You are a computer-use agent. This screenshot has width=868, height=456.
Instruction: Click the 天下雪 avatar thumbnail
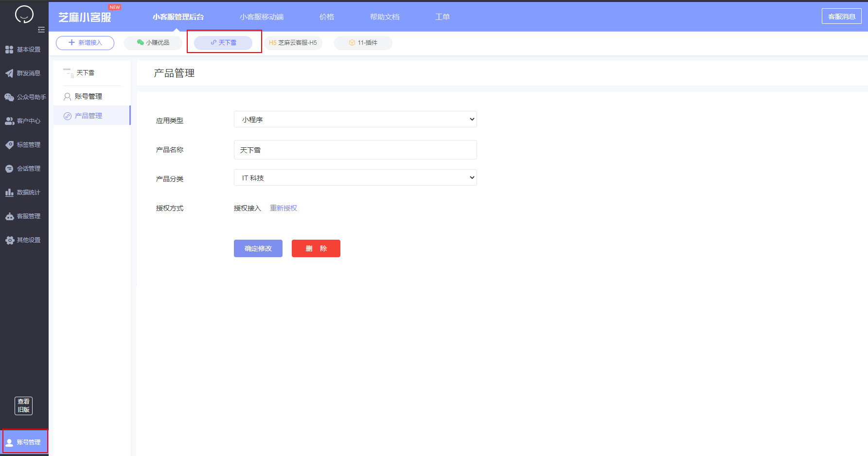[69, 73]
